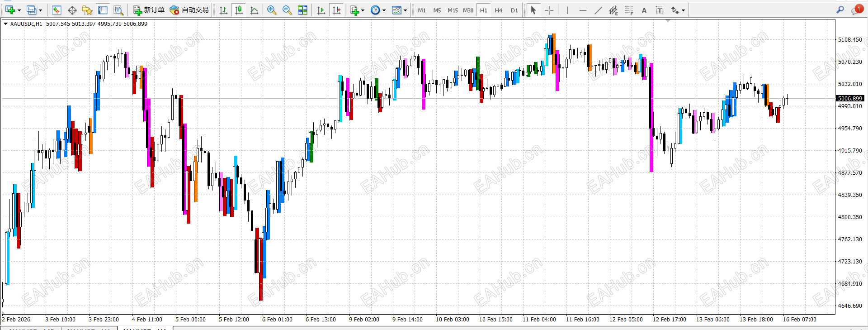Select the H1 timeframe
Screen dimensions: 868x330
pyautogui.click(x=484, y=10)
